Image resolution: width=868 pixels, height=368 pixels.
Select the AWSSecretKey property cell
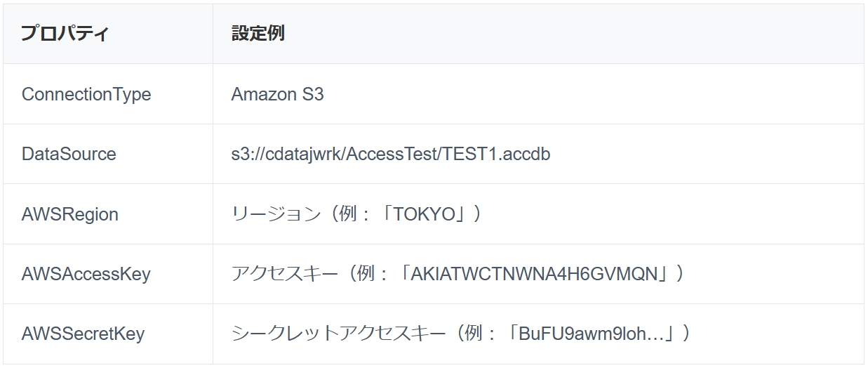tap(83, 334)
